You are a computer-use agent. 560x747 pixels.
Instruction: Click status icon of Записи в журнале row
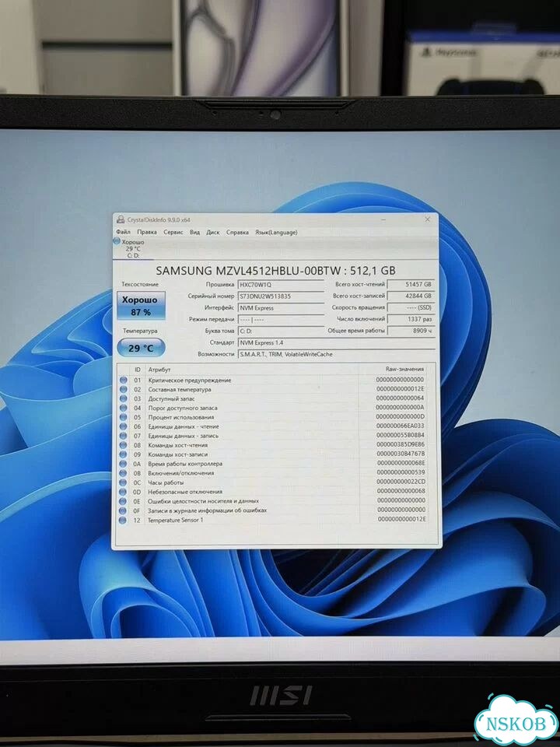pyautogui.click(x=124, y=510)
